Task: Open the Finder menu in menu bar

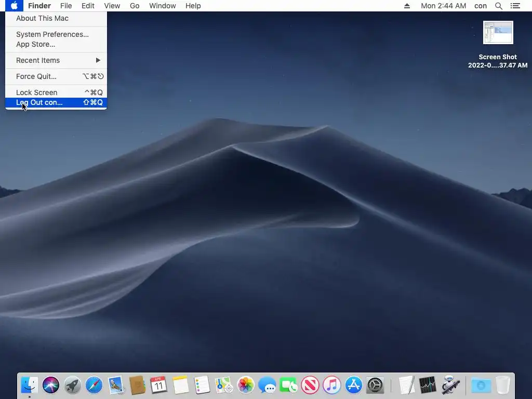Action: pyautogui.click(x=39, y=6)
